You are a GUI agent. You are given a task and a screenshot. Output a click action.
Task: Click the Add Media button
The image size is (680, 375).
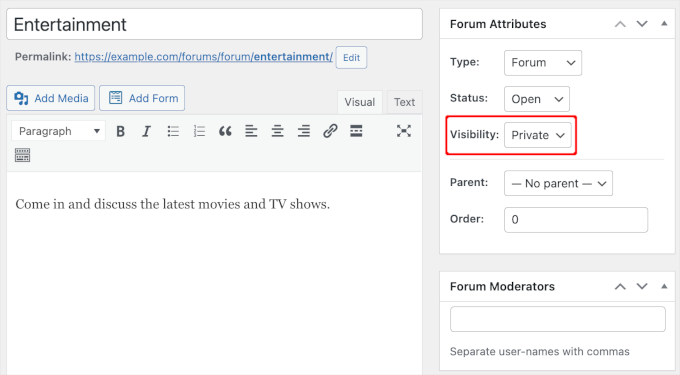click(x=51, y=98)
